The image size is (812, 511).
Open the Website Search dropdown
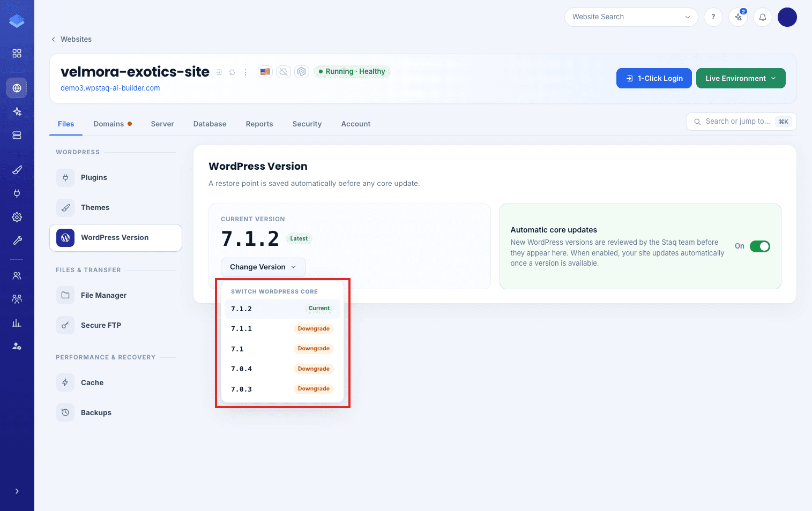coord(631,17)
